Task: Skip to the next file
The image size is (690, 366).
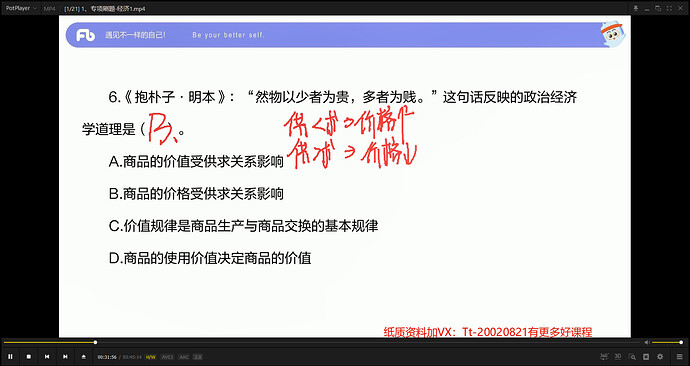Action: 65,357
